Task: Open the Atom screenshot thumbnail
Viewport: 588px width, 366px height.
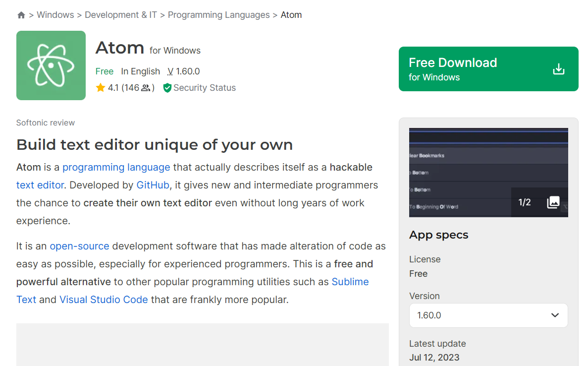Action: (x=488, y=173)
